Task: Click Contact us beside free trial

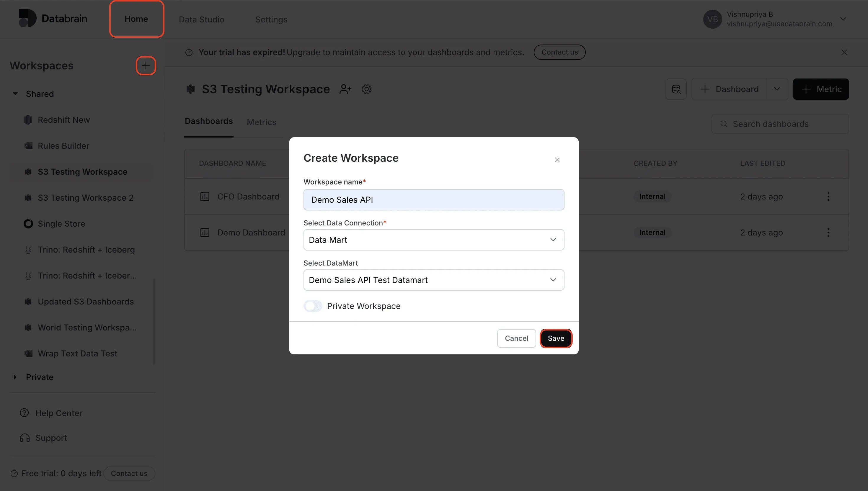Action: (x=129, y=473)
